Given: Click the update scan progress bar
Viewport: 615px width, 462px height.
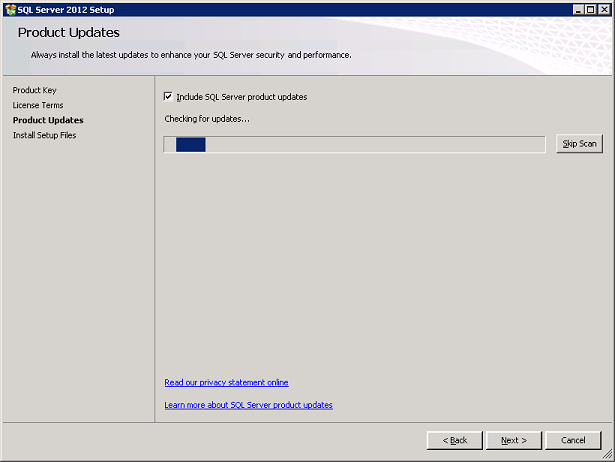Looking at the screenshot, I should 354,144.
